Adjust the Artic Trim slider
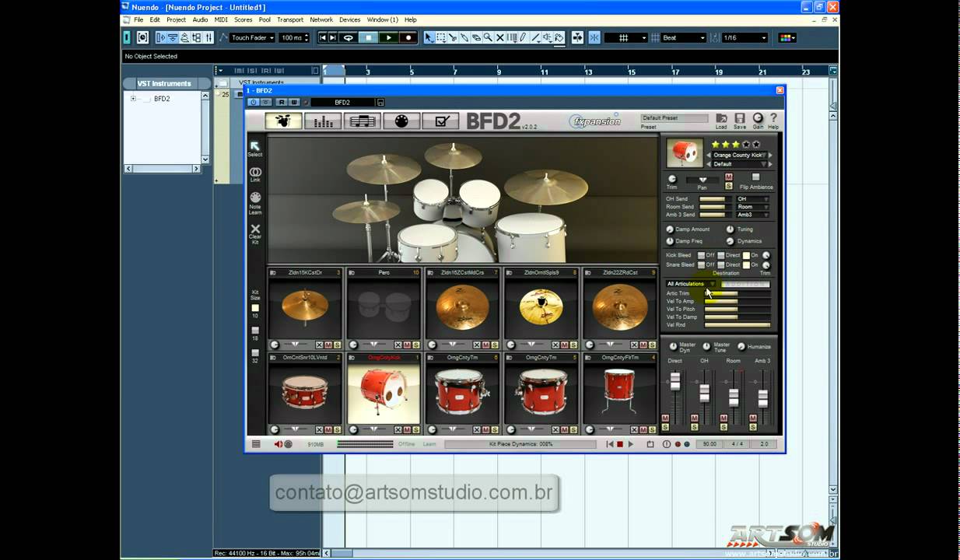This screenshot has width=960, height=560. (737, 293)
